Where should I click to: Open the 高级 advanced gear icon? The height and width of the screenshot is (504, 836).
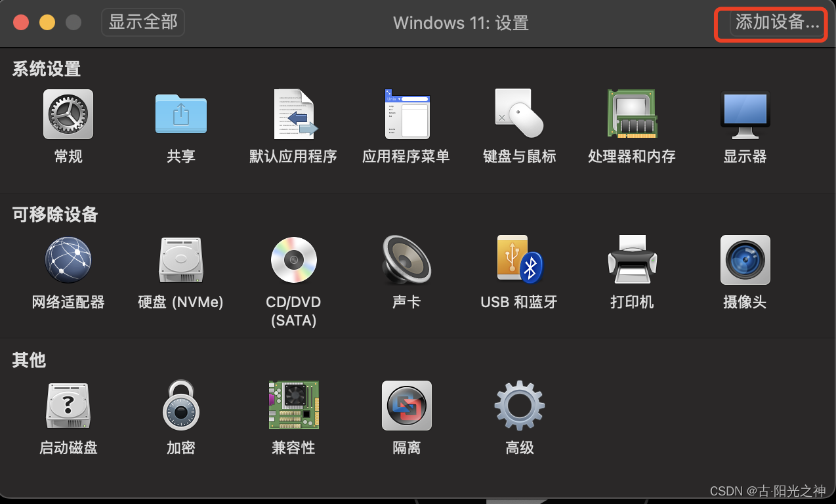tap(519, 406)
